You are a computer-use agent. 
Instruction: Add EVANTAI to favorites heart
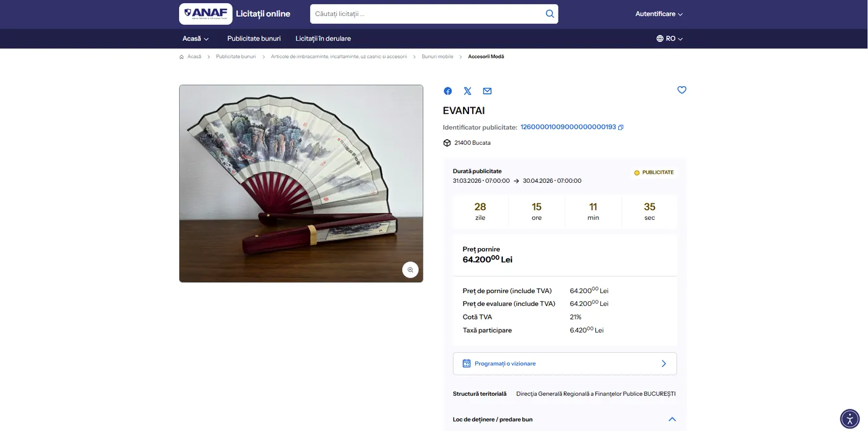[x=681, y=90]
